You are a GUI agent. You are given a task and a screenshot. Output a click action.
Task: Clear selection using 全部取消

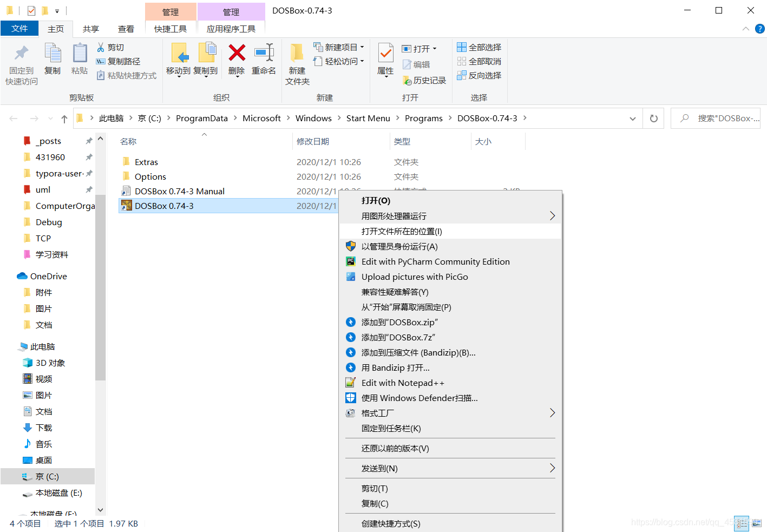(478, 61)
